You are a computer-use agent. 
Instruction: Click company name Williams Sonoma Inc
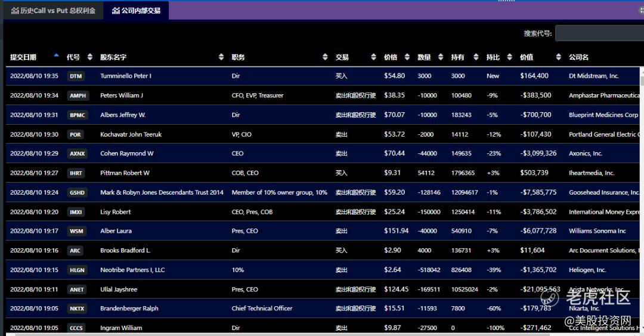click(597, 231)
